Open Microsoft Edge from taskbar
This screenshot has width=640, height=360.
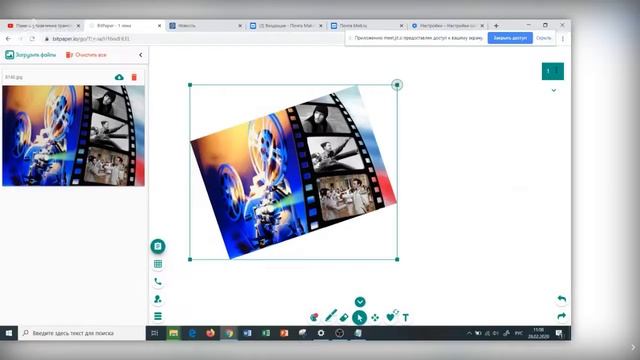pos(192,333)
